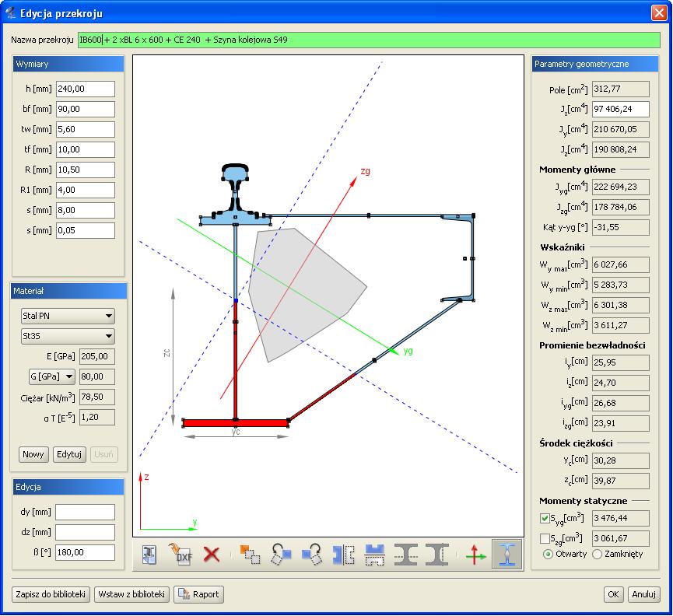Screen dimensions: 673x616
Task: Select the Zamknięty radio option
Action: pos(597,555)
